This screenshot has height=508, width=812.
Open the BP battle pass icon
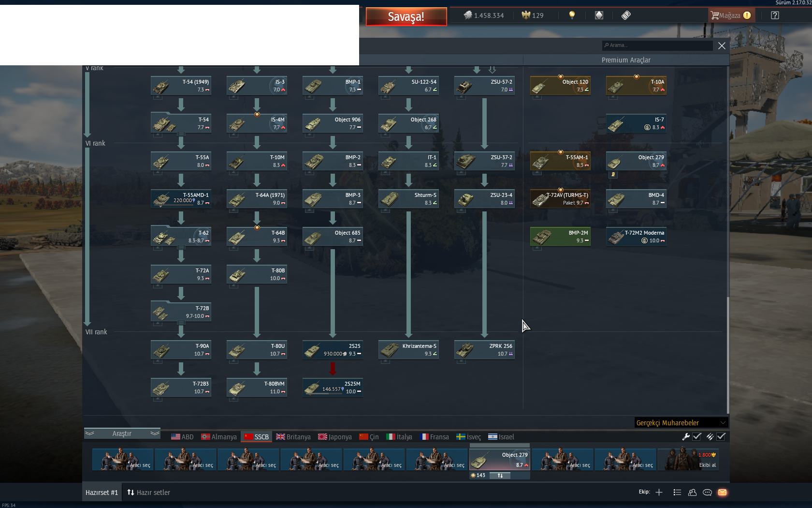(x=626, y=15)
